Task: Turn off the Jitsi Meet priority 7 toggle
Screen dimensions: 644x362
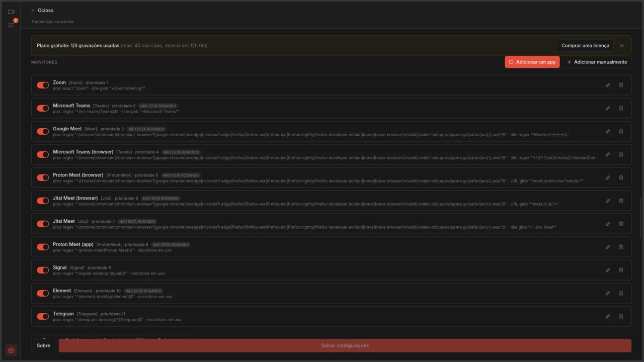Action: coord(43,224)
